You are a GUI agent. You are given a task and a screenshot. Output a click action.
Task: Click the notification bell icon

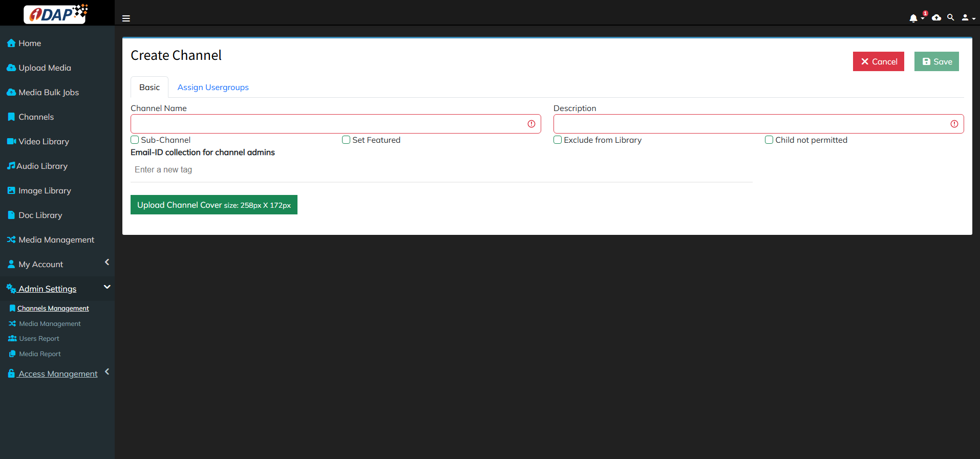(x=913, y=18)
